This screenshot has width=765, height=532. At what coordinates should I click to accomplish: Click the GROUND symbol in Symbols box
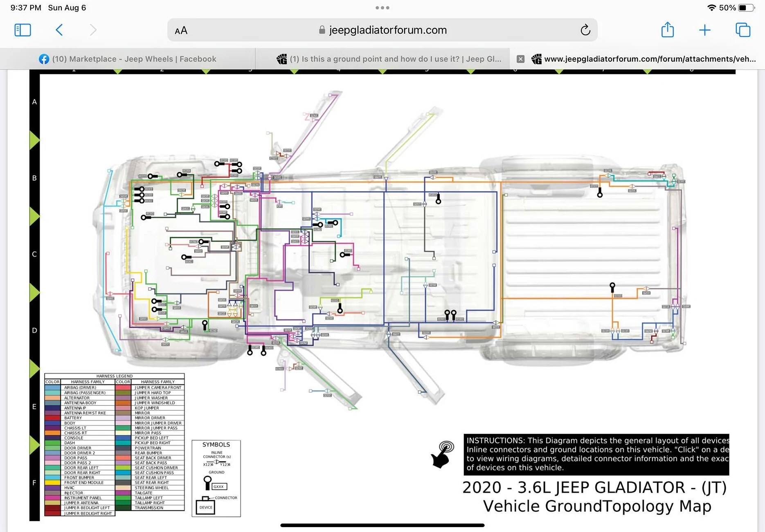click(x=208, y=483)
